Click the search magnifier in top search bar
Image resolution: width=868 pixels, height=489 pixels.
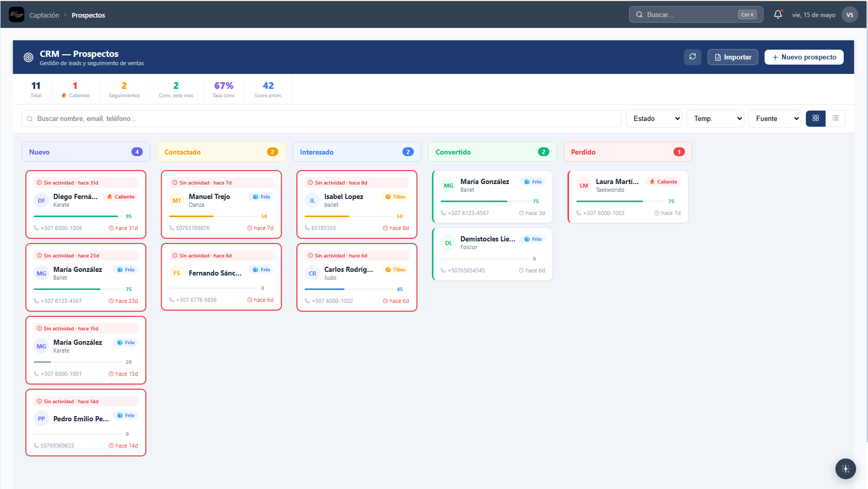(639, 14)
